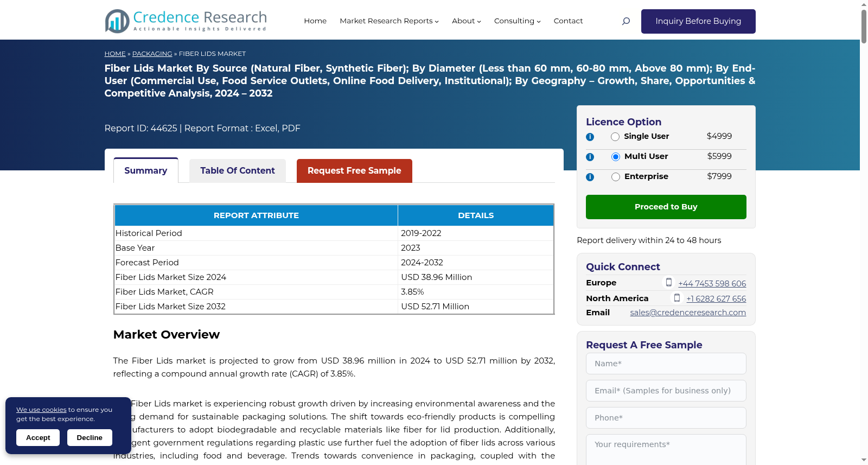Expand Market Research Reports menu
The height and width of the screenshot is (465, 868).
click(389, 21)
